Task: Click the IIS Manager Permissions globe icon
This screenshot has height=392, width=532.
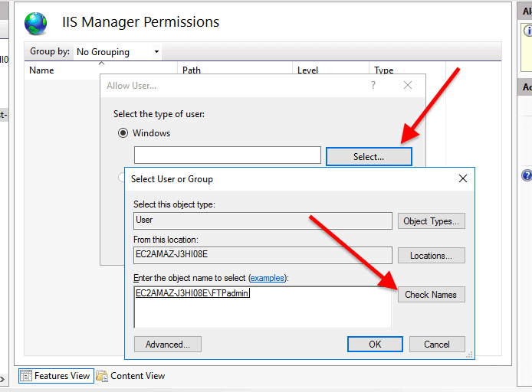Action: [x=36, y=23]
